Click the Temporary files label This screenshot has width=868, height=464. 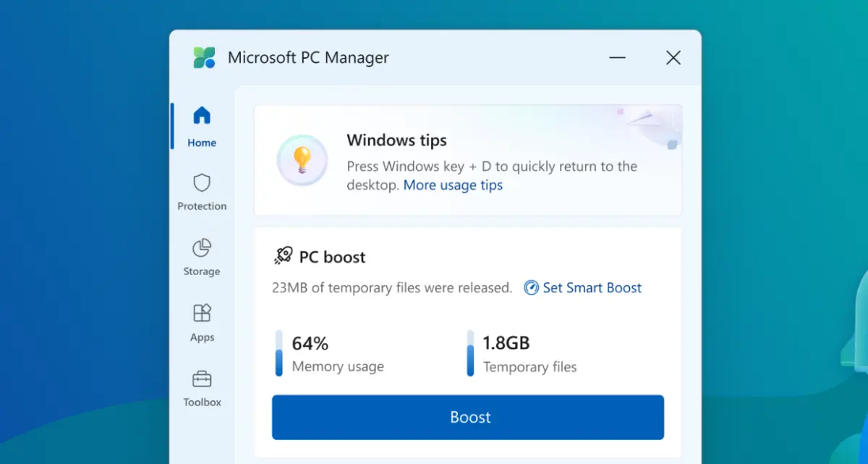click(x=530, y=367)
